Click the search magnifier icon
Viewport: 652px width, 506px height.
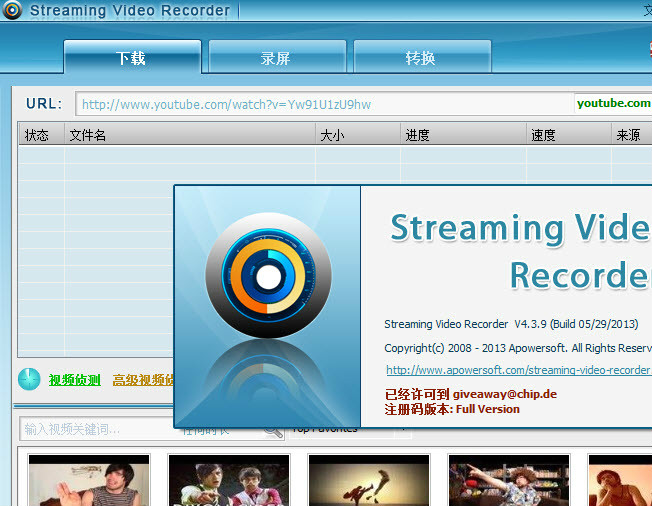[x=273, y=431]
